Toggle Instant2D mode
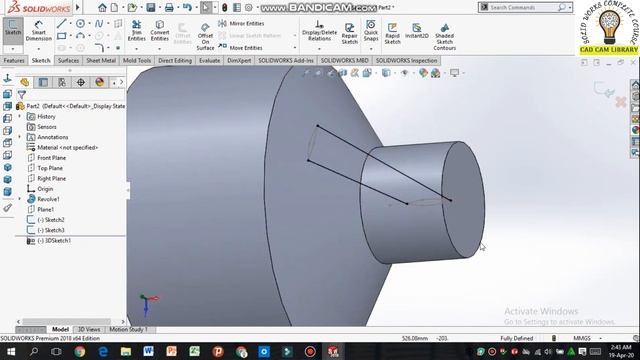The image size is (640, 360). [416, 31]
